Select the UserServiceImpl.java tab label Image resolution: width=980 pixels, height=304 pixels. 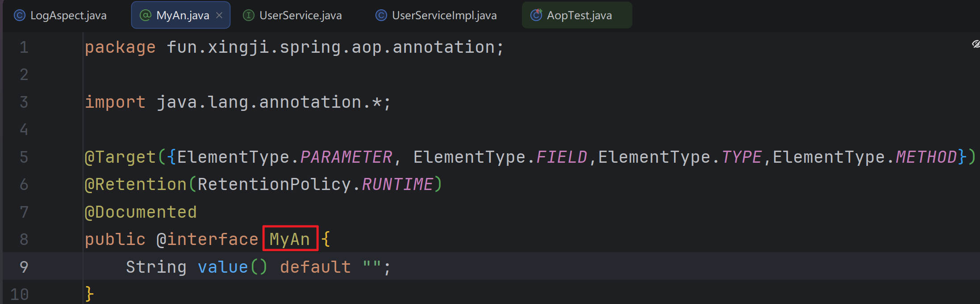[444, 16]
